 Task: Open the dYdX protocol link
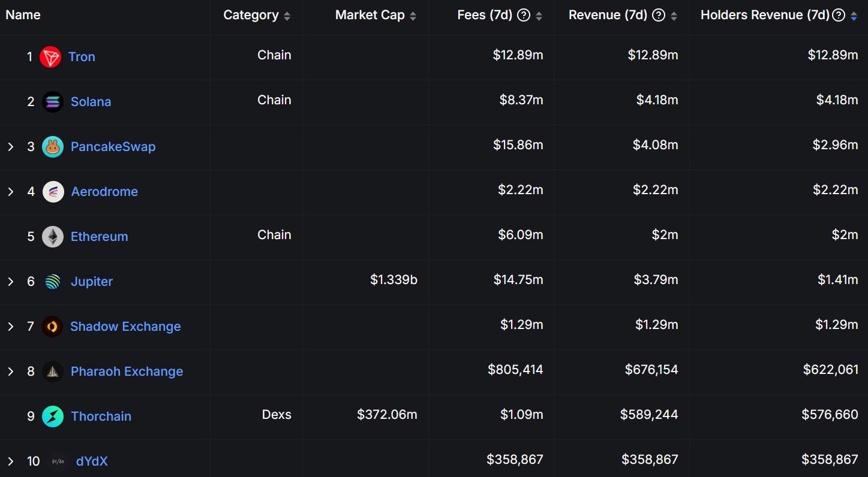92,461
